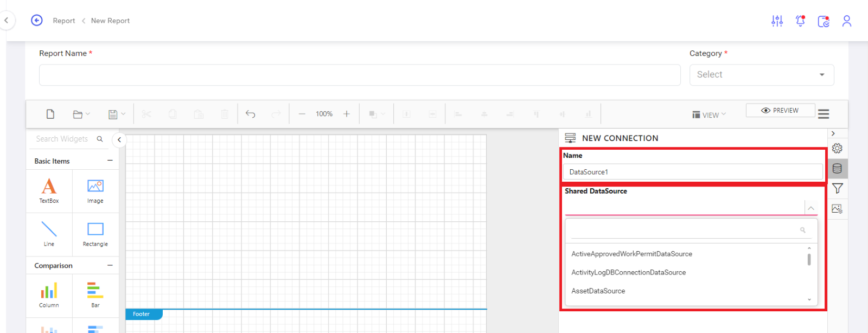Click the Undo arrow icon
Screen dimensions: 868x333
click(250, 114)
